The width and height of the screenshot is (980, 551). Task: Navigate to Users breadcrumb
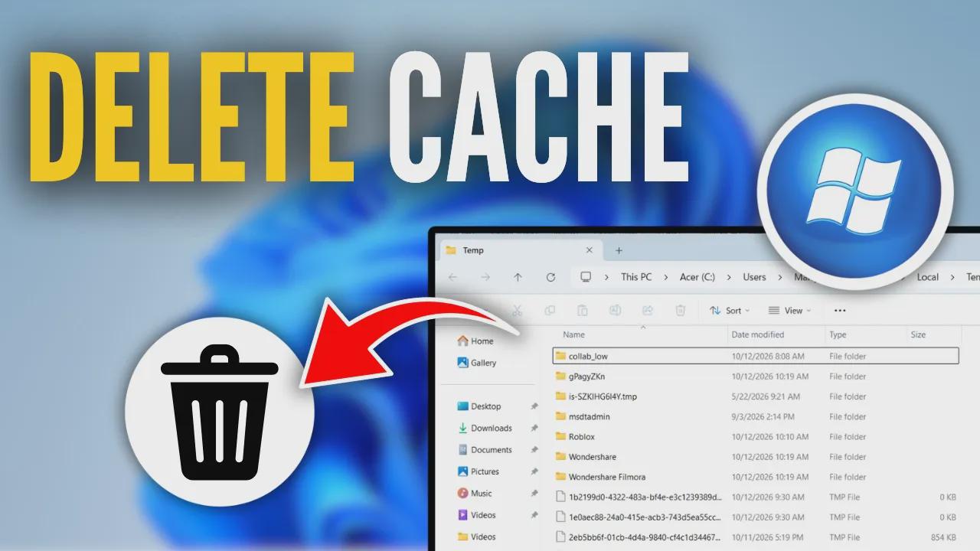tap(754, 277)
